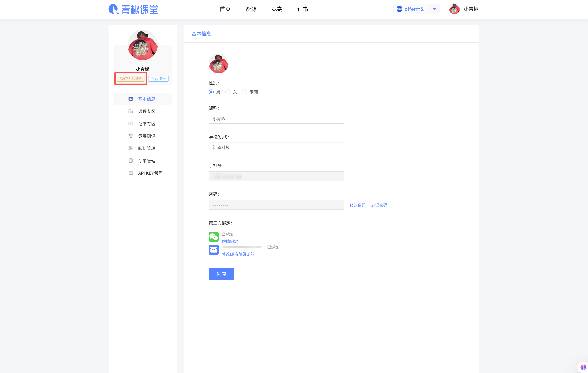Click the team icon beside 队伍管理
The width and height of the screenshot is (588, 373).
[131, 148]
